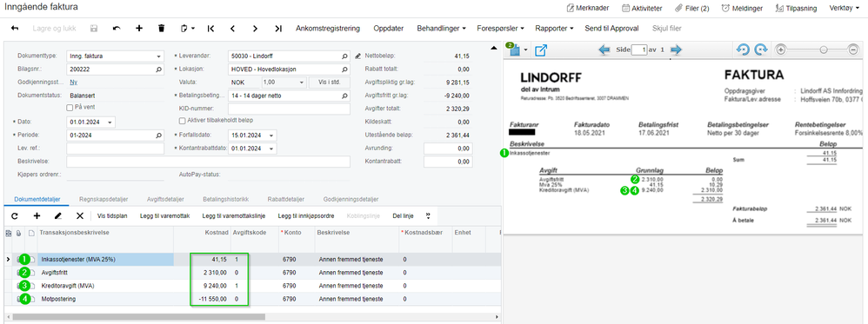Edit row with pencil icon in grid
Viewport: 868px width, 324px height.
tap(58, 215)
